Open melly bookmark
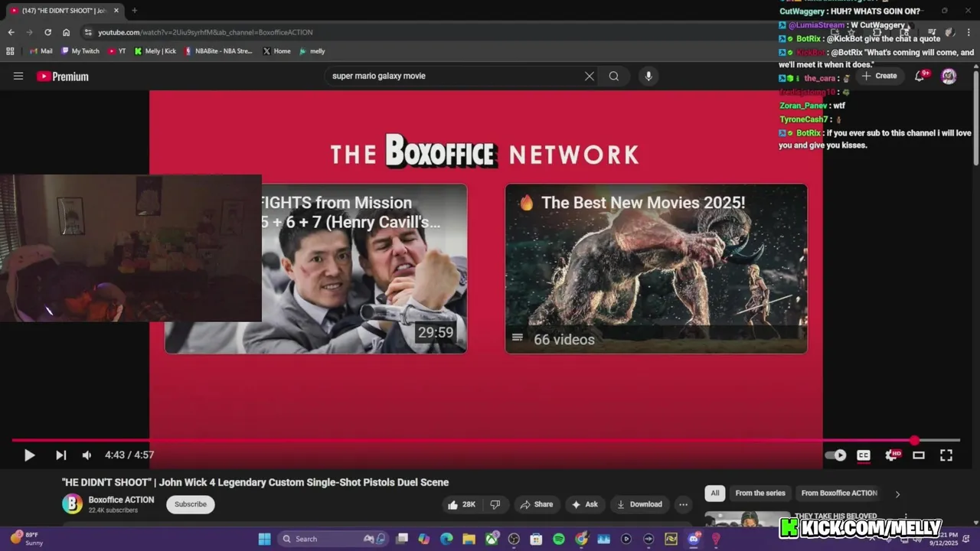 pos(312,51)
